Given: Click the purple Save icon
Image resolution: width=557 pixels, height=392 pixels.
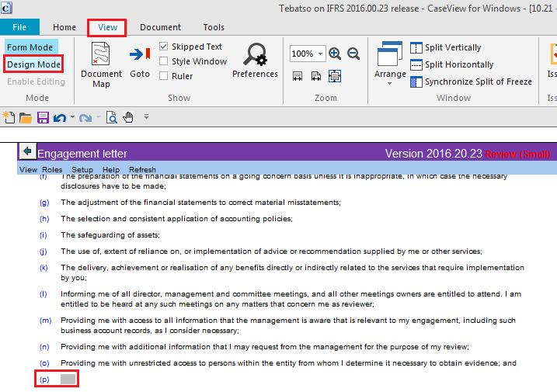Looking at the screenshot, I should point(44,117).
